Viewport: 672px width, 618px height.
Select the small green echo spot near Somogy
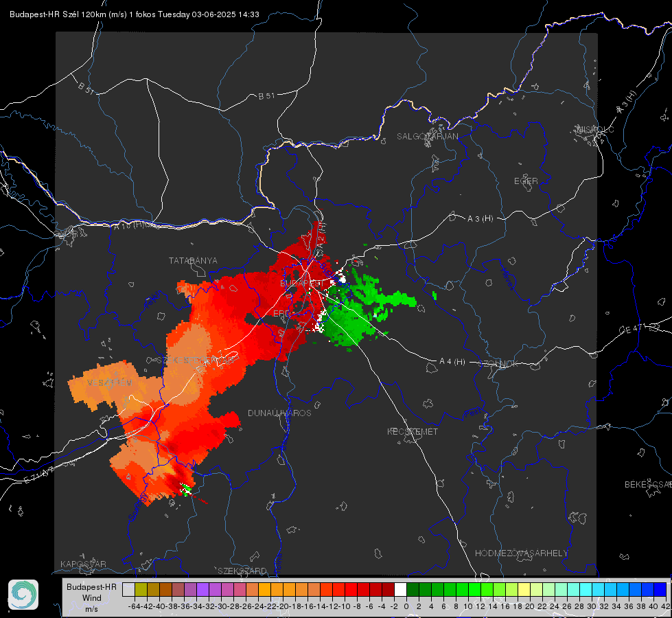(185, 490)
